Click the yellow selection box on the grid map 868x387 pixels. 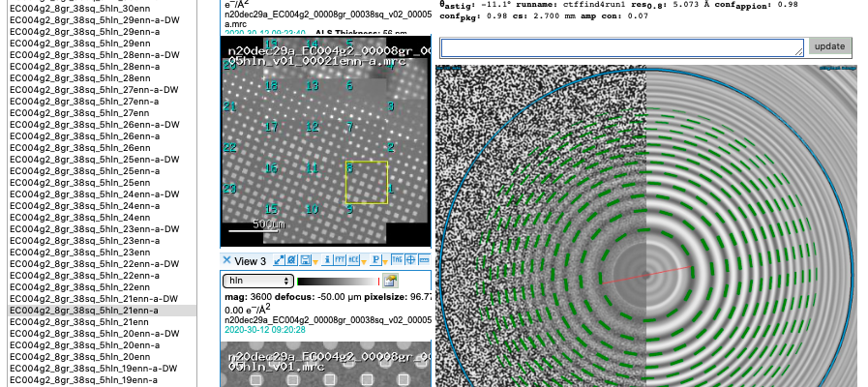tap(367, 183)
